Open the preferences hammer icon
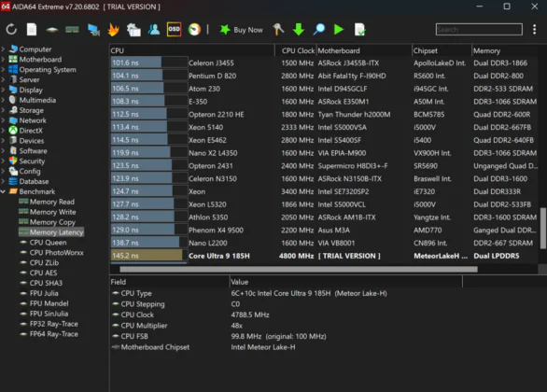547x392 pixels. [x=278, y=30]
